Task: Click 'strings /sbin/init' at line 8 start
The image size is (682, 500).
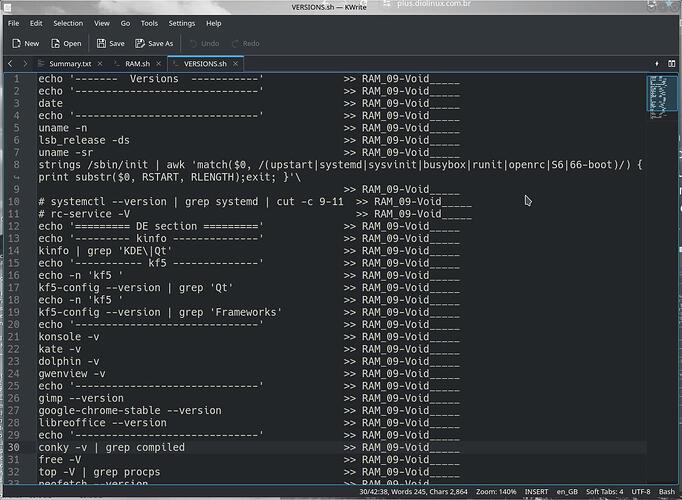Action: click(93, 165)
